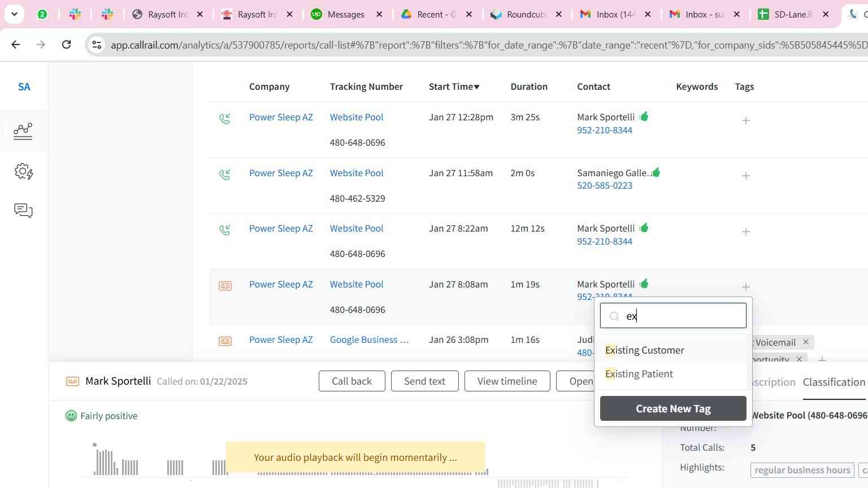
Task: Sort by Start Time column
Action: (x=454, y=86)
